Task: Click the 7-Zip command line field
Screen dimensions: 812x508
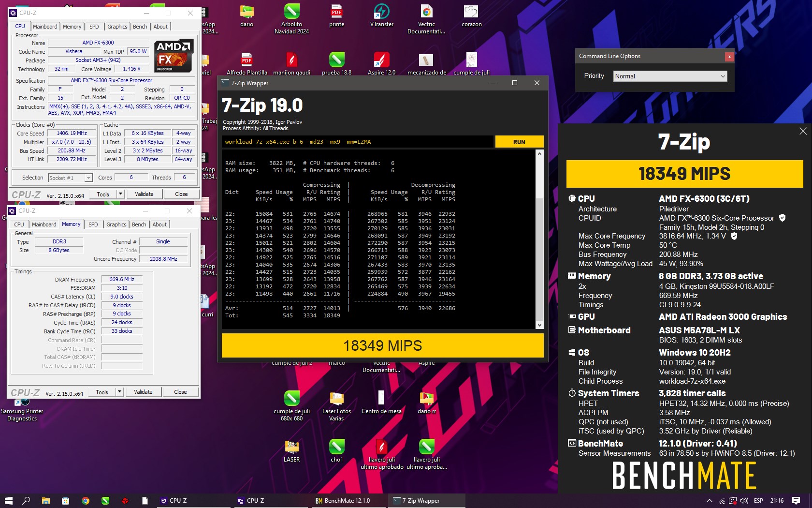Action: [358, 142]
